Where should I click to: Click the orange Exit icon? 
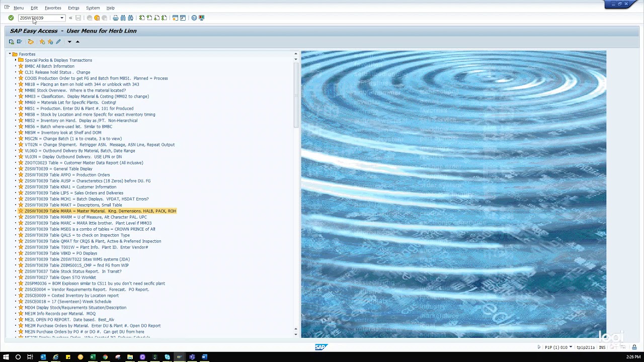pyautogui.click(x=97, y=18)
